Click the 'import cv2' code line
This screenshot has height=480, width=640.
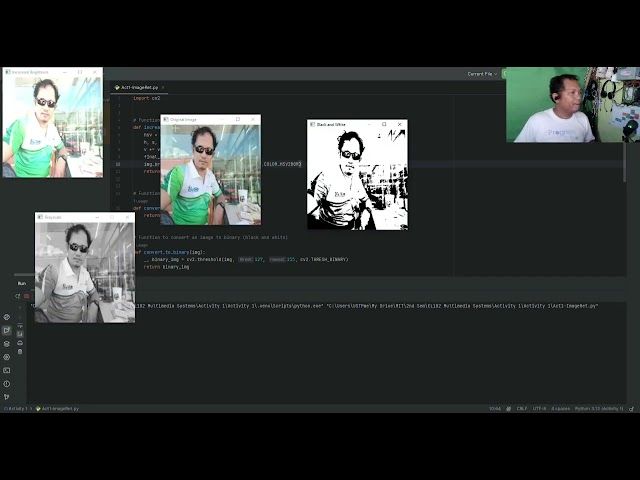(x=147, y=98)
